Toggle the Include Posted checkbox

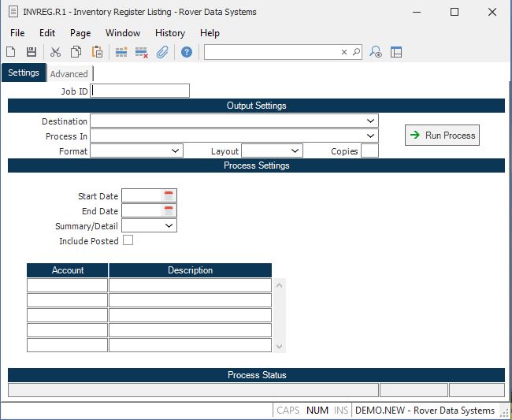tap(128, 240)
